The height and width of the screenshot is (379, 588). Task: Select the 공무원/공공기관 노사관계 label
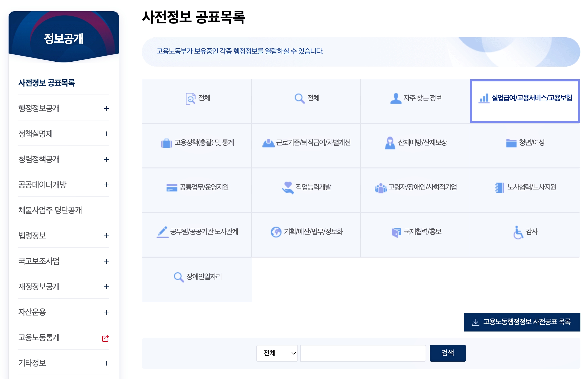coord(204,232)
